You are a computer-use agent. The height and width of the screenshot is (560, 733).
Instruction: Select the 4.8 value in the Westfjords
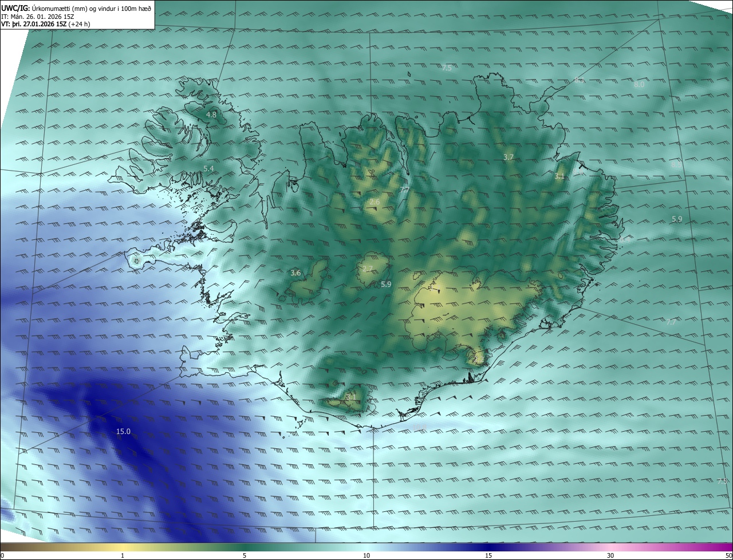point(211,115)
